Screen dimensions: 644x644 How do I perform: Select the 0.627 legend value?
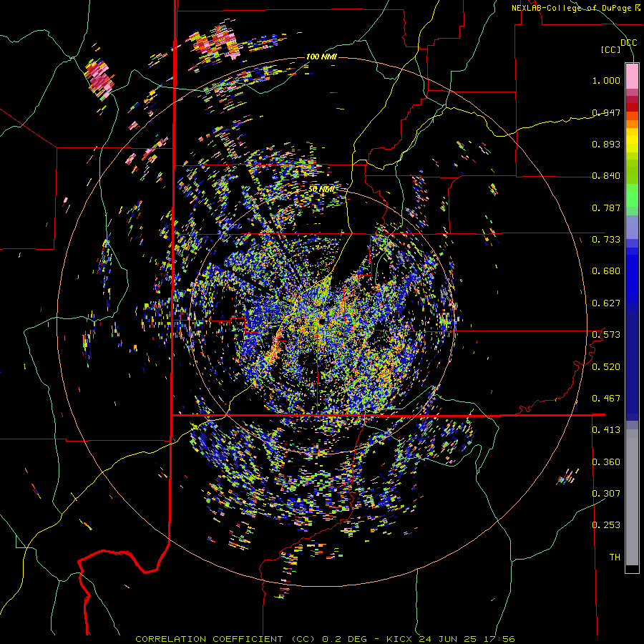point(606,303)
